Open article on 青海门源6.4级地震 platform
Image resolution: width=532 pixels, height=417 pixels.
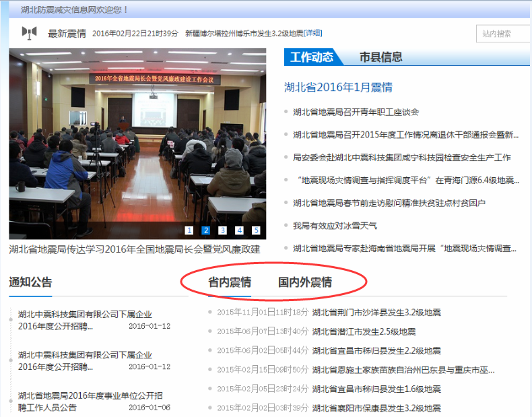click(408, 180)
